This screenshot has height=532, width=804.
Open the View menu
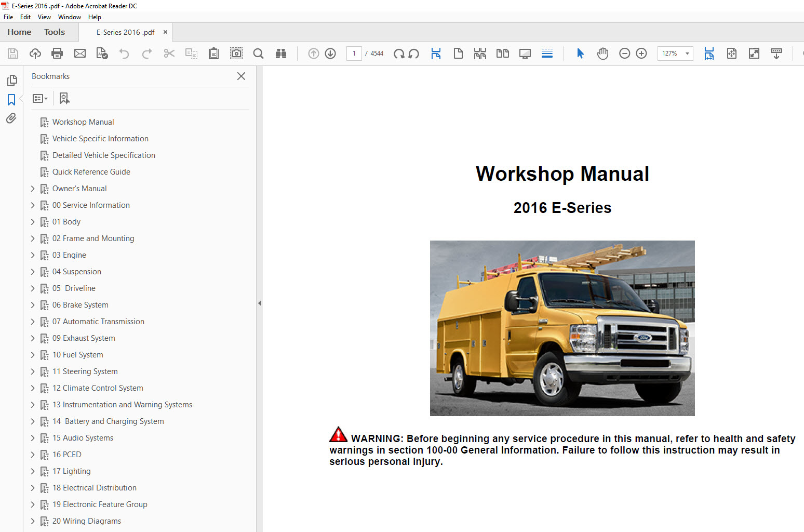click(44, 17)
